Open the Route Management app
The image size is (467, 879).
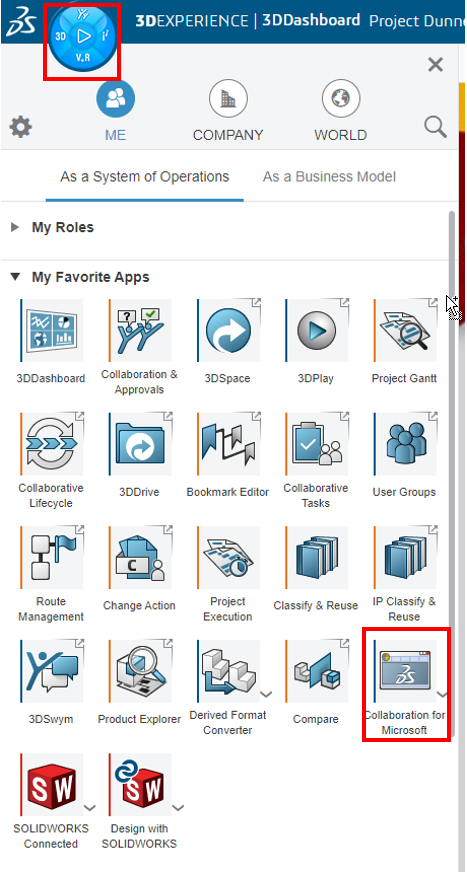click(x=52, y=558)
